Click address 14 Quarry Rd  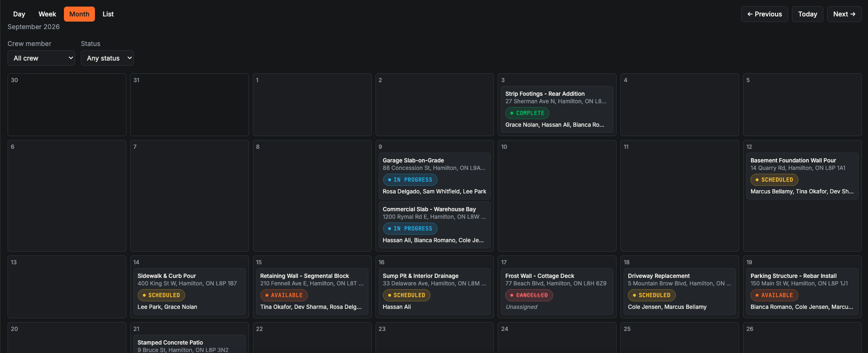tap(798, 168)
